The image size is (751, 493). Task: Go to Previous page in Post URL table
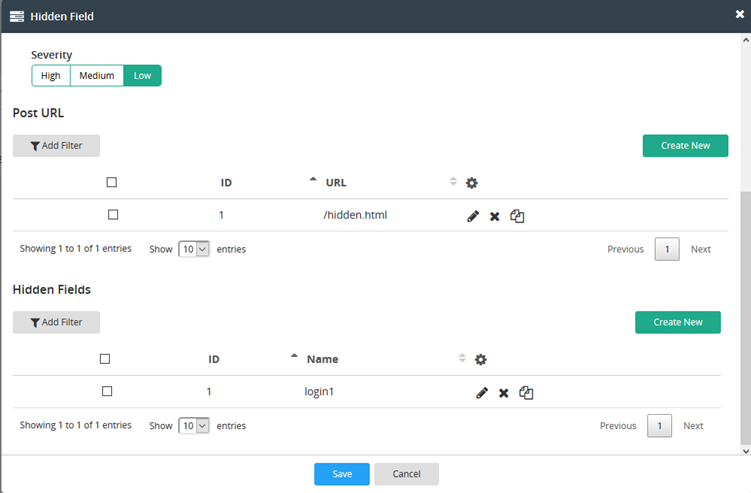pyautogui.click(x=626, y=249)
